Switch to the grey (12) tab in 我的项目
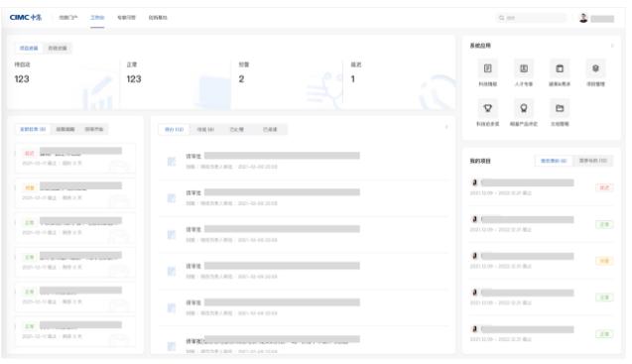This screenshot has width=632, height=364. (x=592, y=161)
